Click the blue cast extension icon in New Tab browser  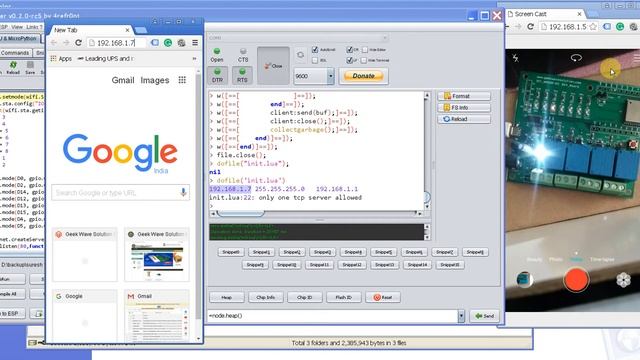[155, 42]
